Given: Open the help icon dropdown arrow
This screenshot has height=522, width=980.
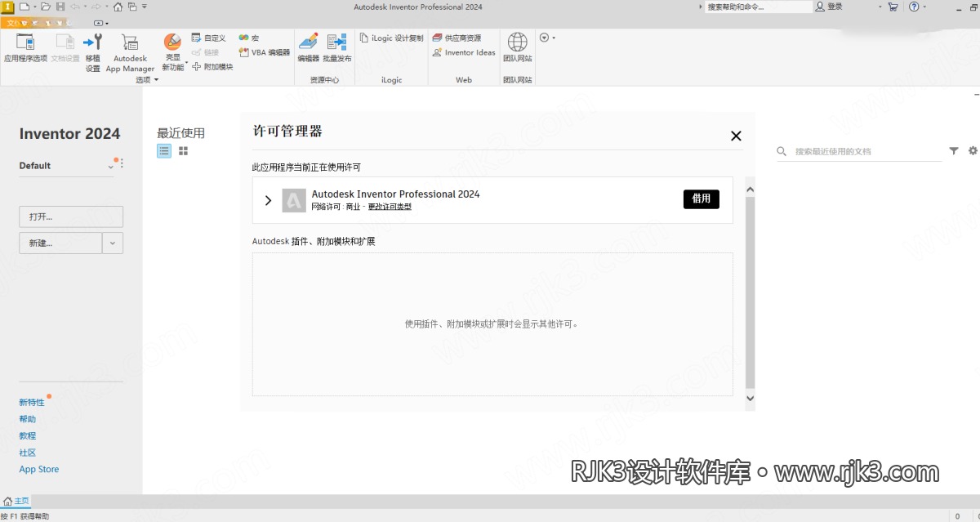Looking at the screenshot, I should 924,7.
